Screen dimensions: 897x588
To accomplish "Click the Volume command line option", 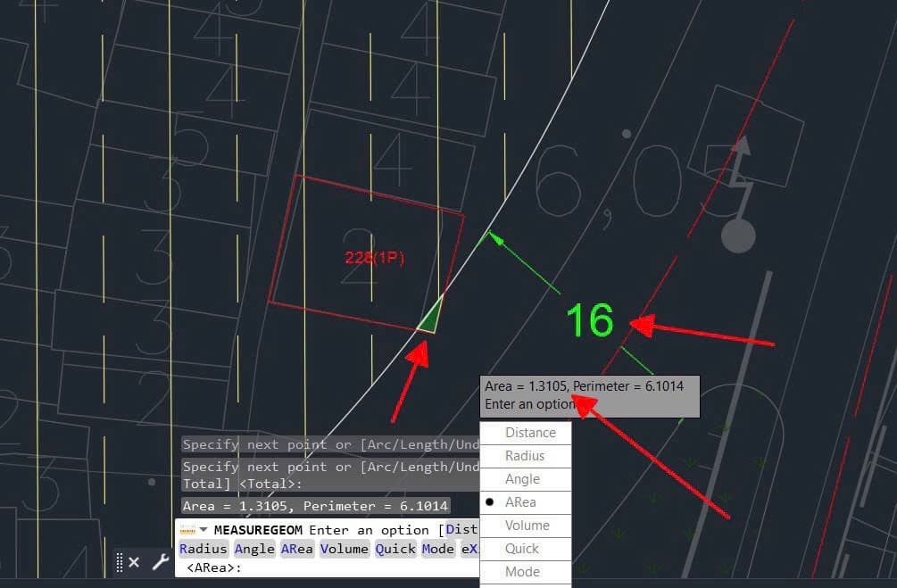I will pos(344,549).
